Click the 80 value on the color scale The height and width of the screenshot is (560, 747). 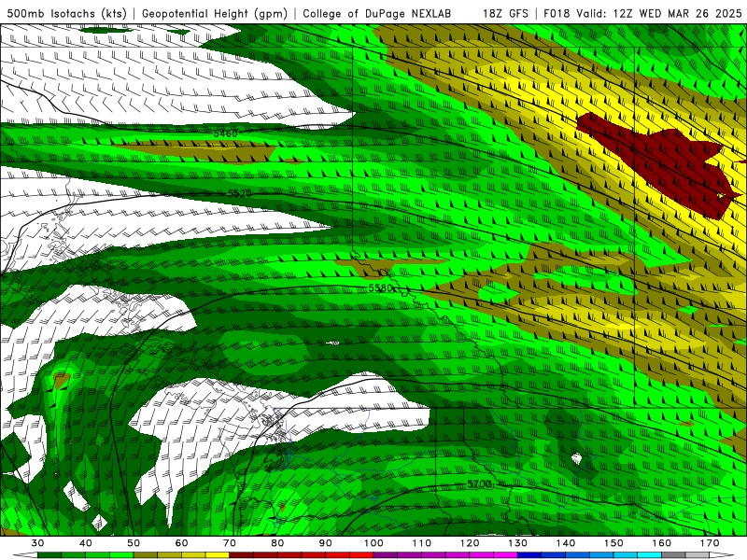coord(277,543)
